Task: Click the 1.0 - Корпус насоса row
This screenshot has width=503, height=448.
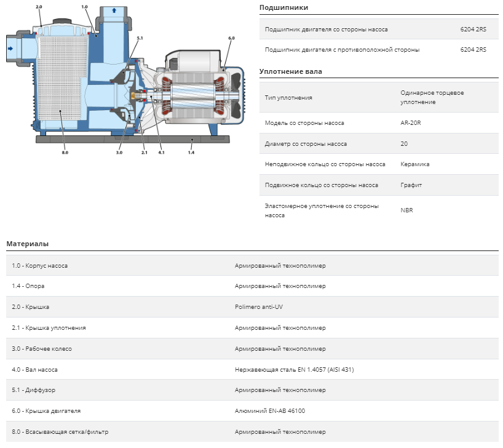Action: 252,266
